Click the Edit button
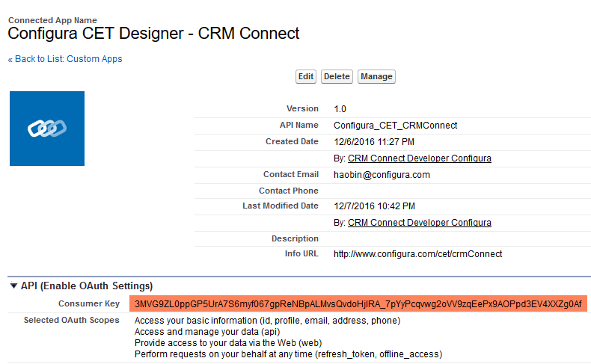Screen dimensions: 591x364 [306, 76]
